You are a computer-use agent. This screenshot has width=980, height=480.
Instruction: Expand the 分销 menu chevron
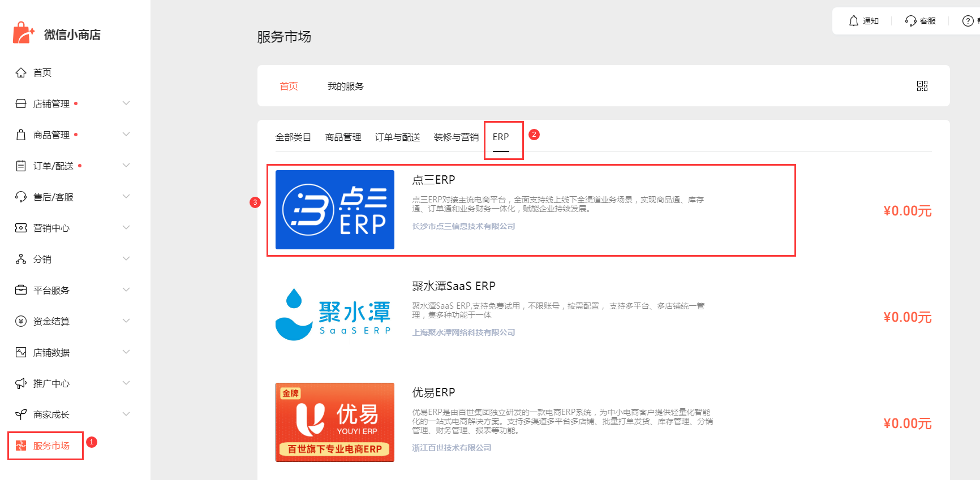pos(126,258)
